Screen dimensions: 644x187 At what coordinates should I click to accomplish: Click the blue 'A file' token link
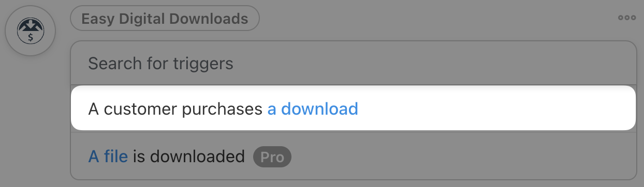[x=108, y=156]
